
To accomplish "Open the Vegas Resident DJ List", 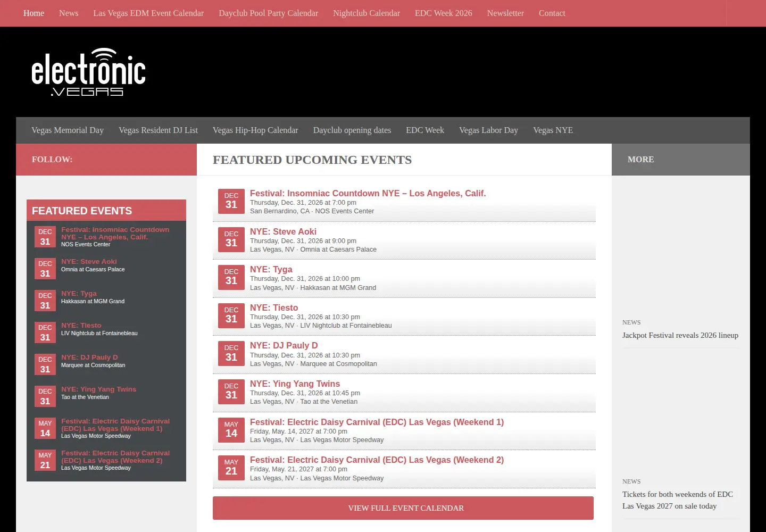I will (x=158, y=130).
